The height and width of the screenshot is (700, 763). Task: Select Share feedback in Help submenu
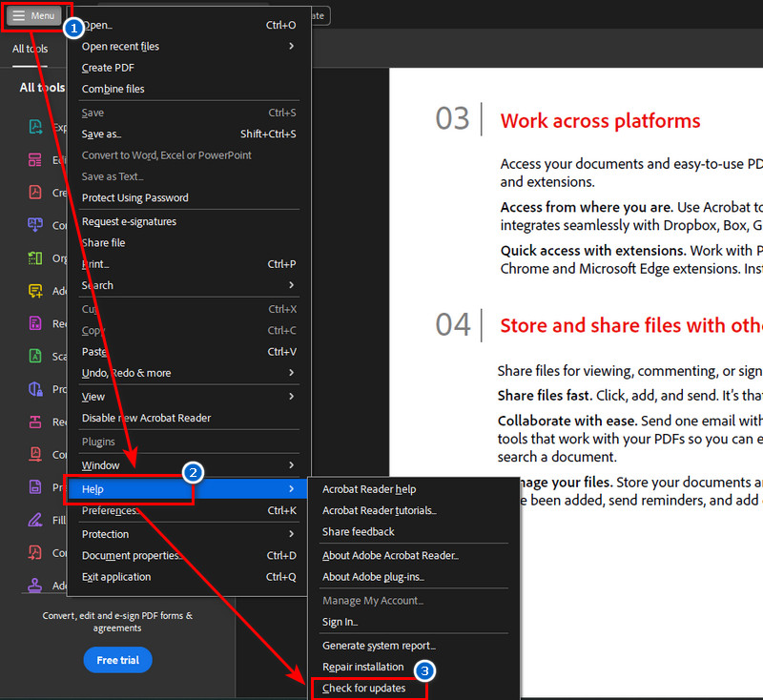[x=414, y=532]
